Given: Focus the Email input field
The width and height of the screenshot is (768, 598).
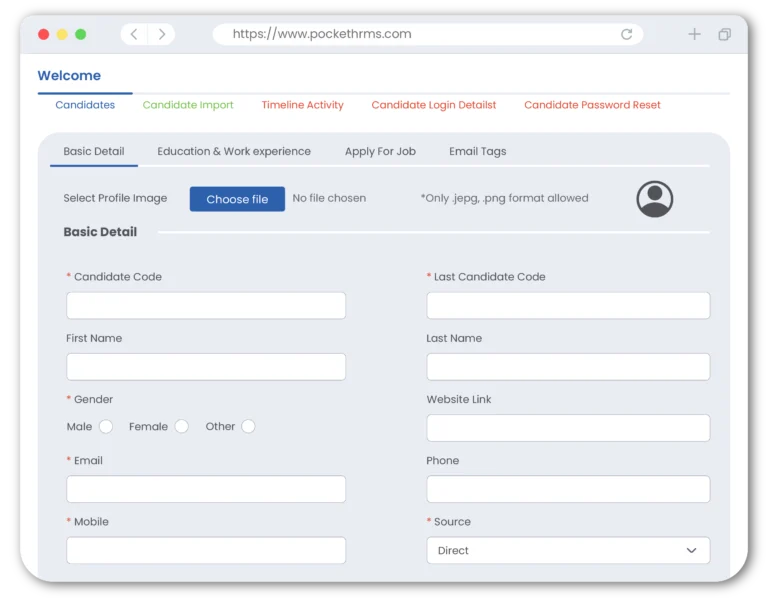Looking at the screenshot, I should [x=206, y=489].
